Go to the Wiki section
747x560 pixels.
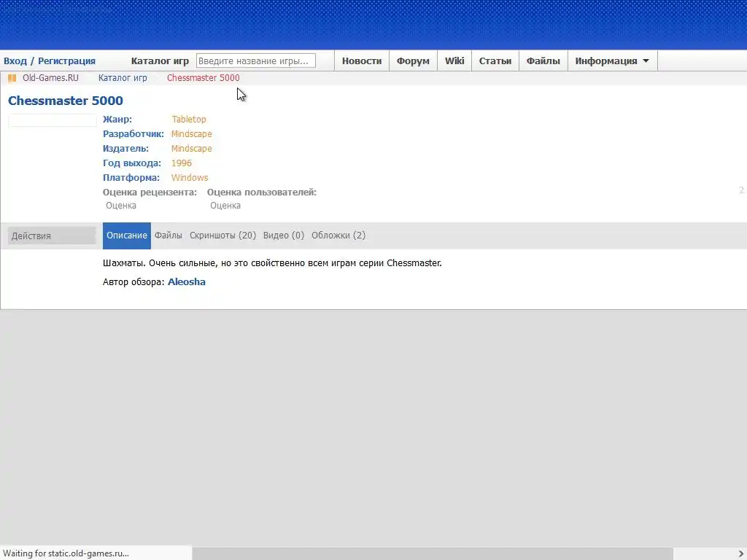point(454,61)
